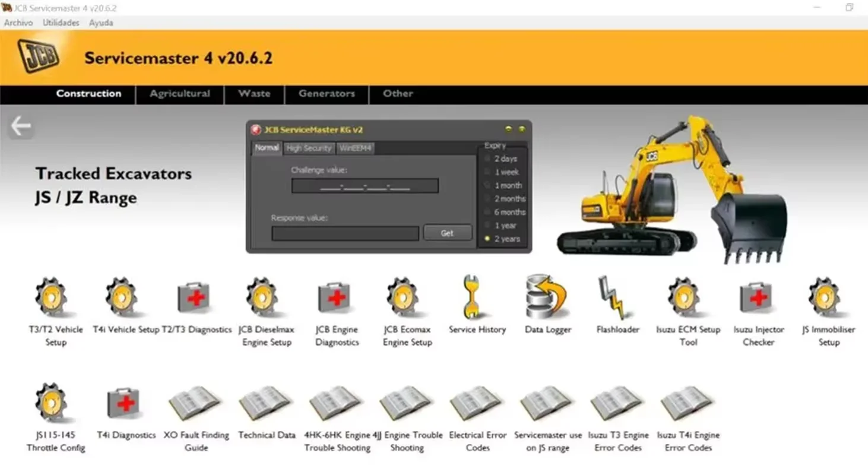This screenshot has width=868, height=475.
Task: Open the Isuzu Injector Checker
Action: tap(756, 298)
